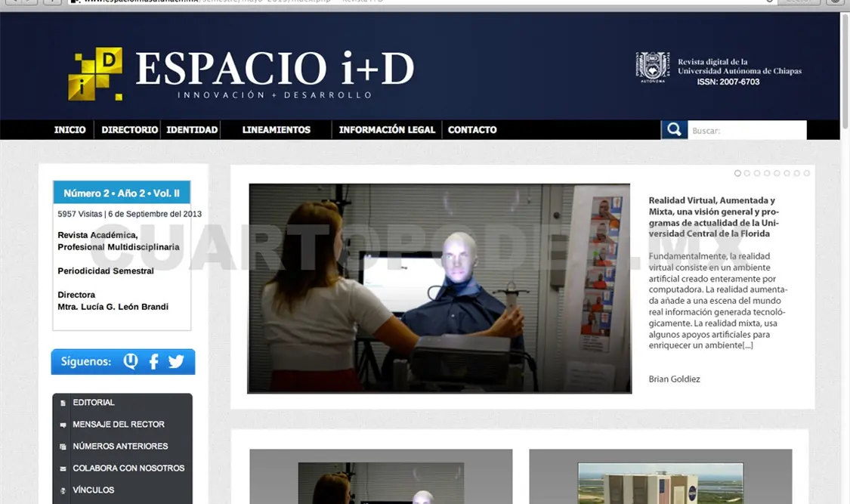
Task: Open the INFORMACIÓN LEGAL menu item
Action: pos(387,129)
